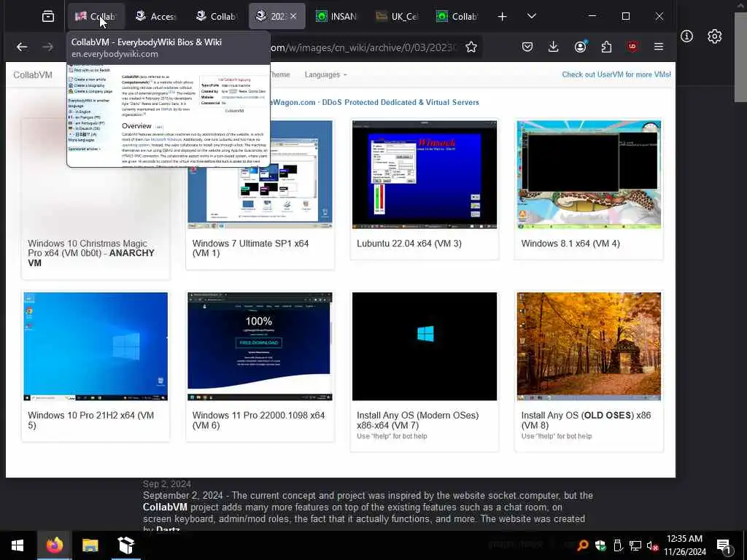Open the notification center icon
Viewport: 747px width, 560px height.
coord(724,546)
